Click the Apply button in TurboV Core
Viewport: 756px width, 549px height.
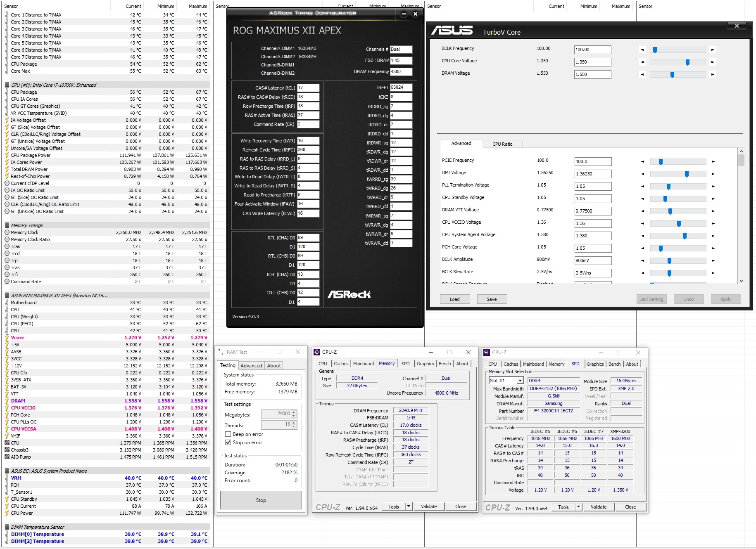click(x=726, y=299)
